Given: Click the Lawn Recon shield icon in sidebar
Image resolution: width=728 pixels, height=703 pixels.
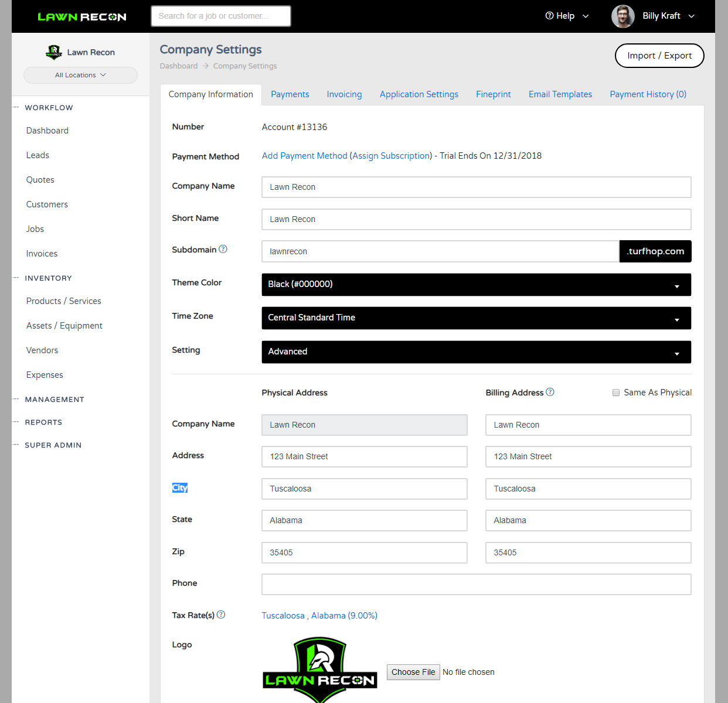Looking at the screenshot, I should tap(53, 52).
